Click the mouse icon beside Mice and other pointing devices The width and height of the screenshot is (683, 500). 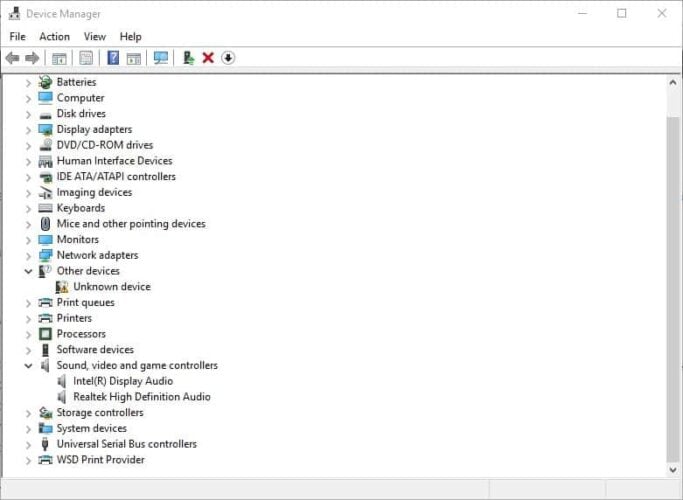pos(45,224)
